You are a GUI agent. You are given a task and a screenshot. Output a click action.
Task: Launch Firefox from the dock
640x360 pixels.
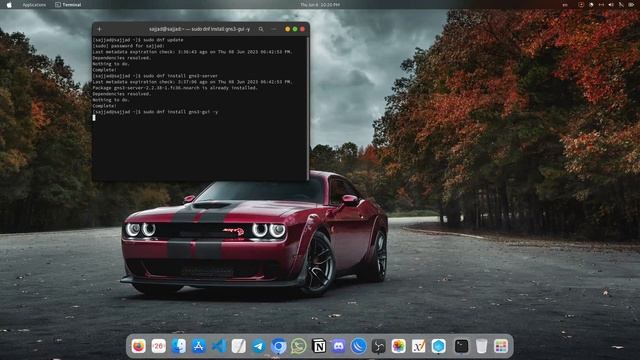click(x=139, y=346)
